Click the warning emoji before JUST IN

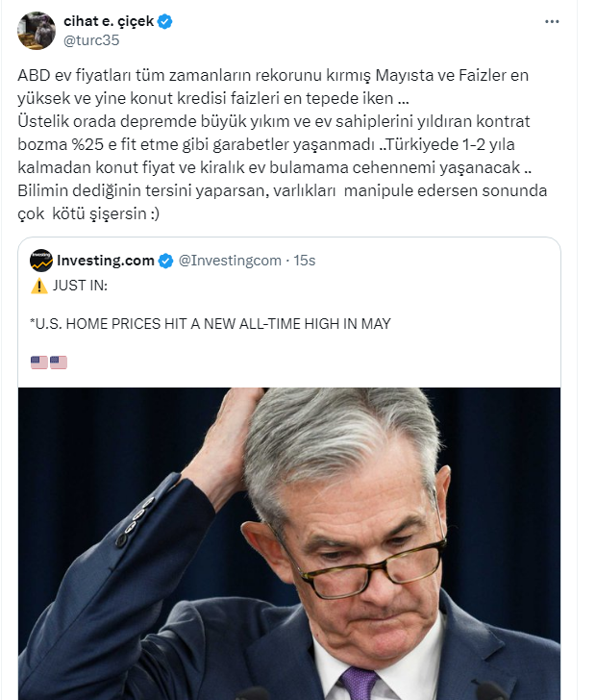point(38,286)
